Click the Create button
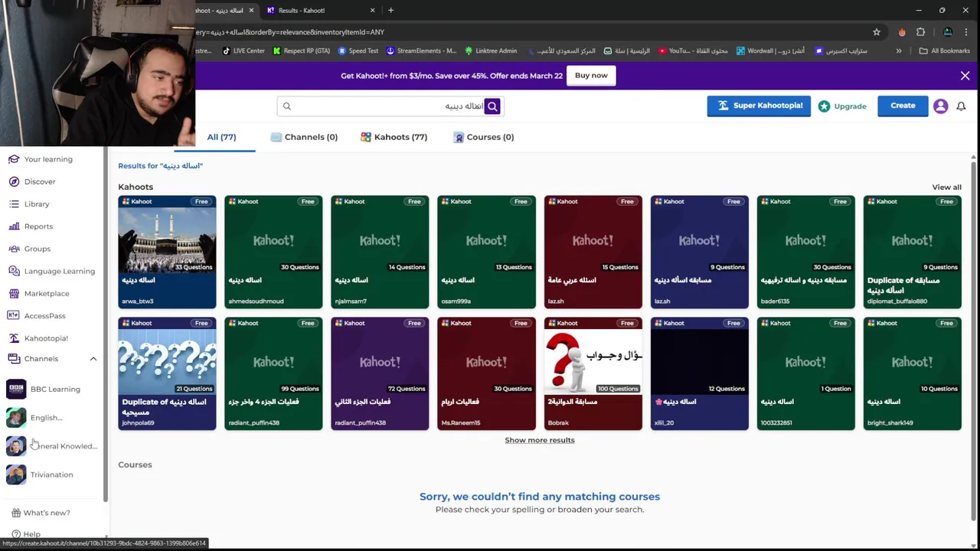This screenshot has height=551, width=980. tap(903, 106)
